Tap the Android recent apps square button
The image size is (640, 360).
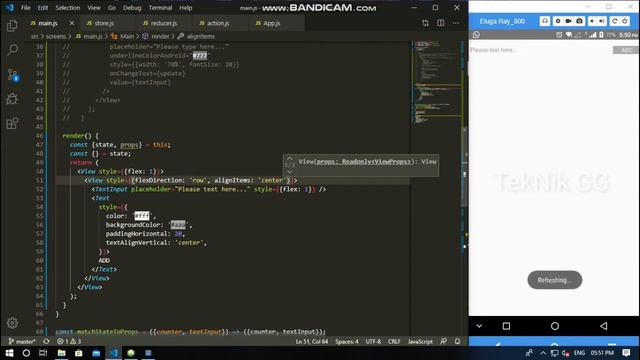pyautogui.click(x=506, y=326)
